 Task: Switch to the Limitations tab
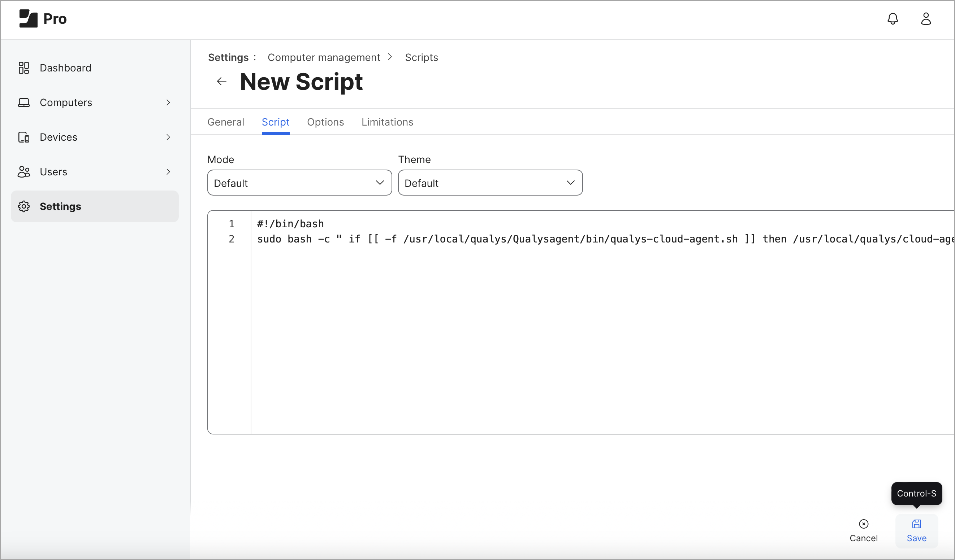[387, 122]
